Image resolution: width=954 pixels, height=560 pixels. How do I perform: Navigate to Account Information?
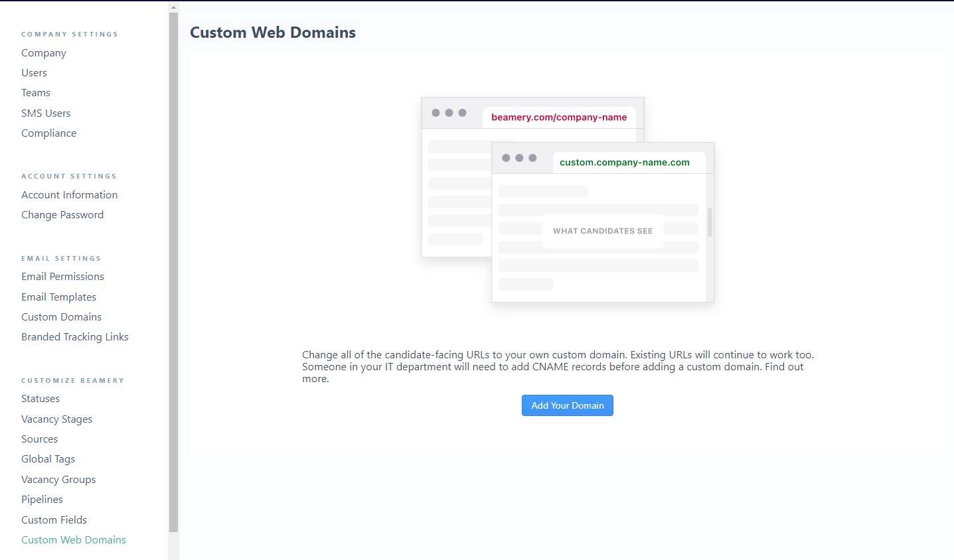click(x=69, y=195)
